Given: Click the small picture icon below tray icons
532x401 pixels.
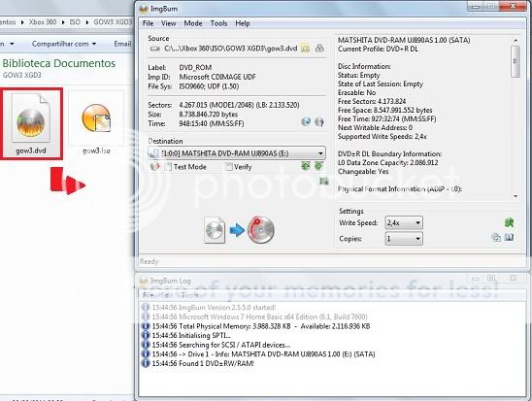Looking at the screenshot, I should [x=324, y=182].
